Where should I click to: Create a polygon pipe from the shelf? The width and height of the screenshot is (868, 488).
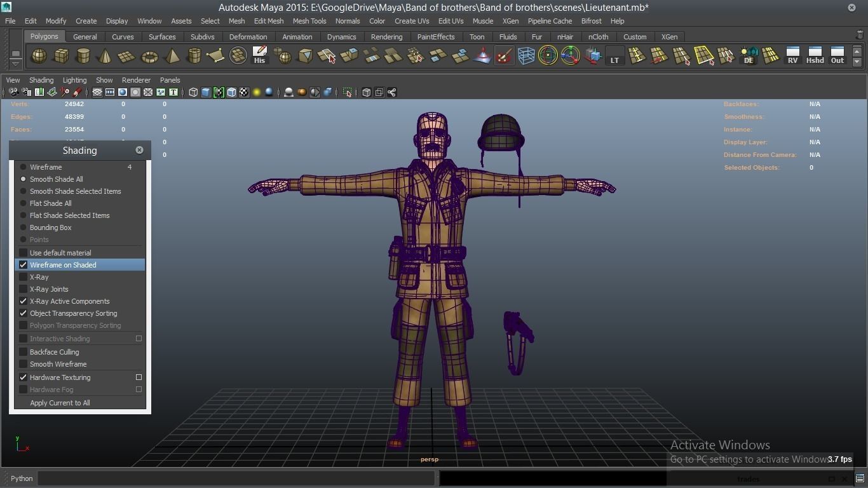click(x=194, y=56)
